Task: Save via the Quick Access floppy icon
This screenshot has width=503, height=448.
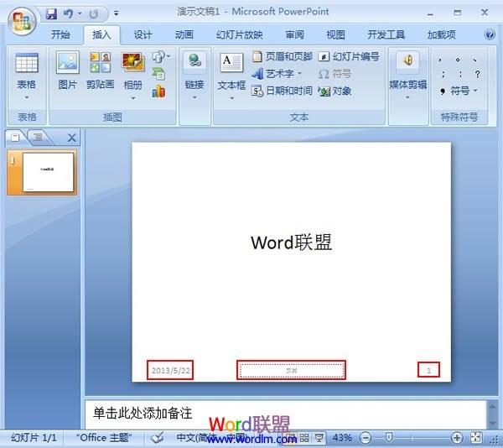Action: click(x=51, y=13)
